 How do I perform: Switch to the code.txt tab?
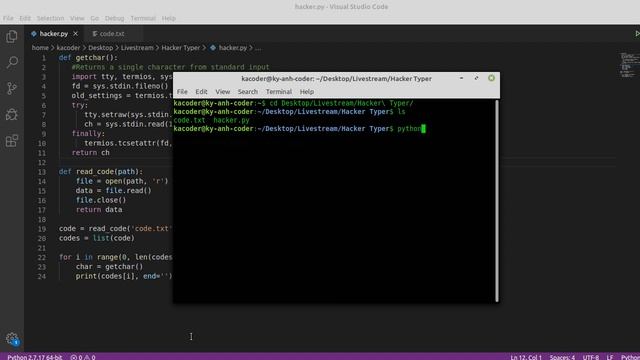click(x=109, y=34)
